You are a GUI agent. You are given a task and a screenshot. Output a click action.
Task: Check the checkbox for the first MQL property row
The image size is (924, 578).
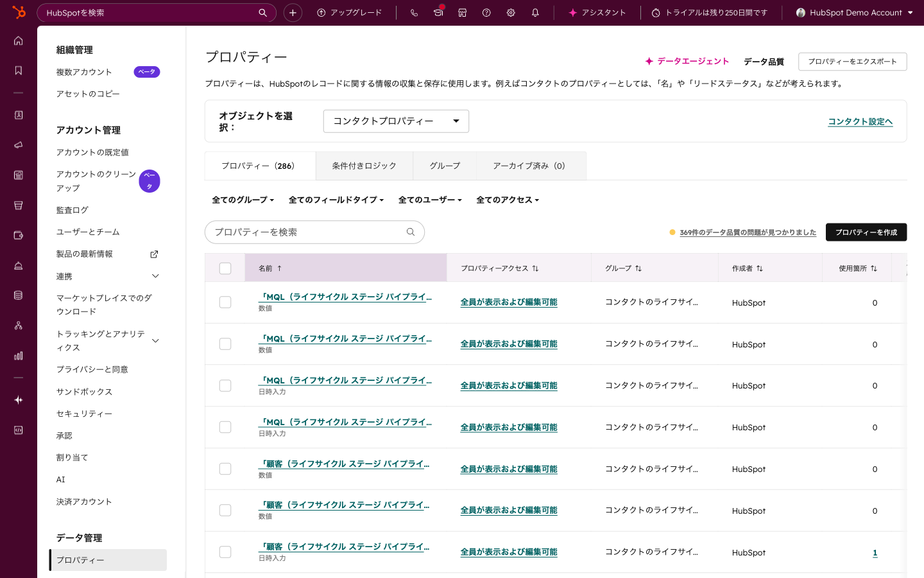click(225, 302)
